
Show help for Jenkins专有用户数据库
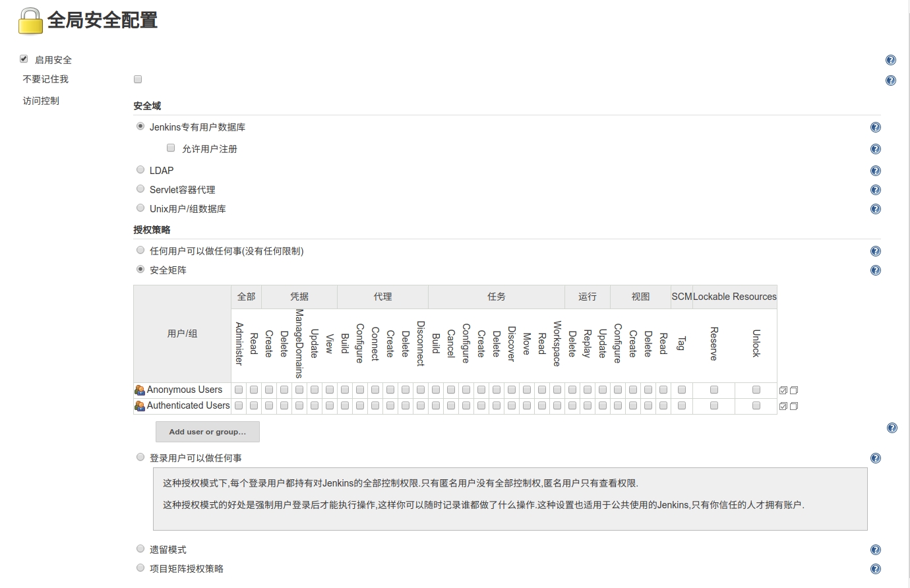pos(876,127)
